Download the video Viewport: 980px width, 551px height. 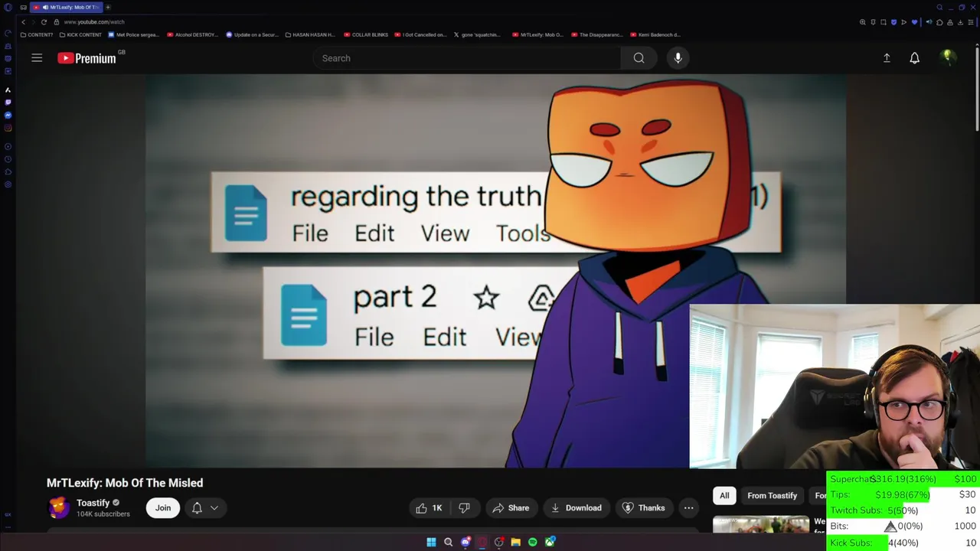pos(576,508)
